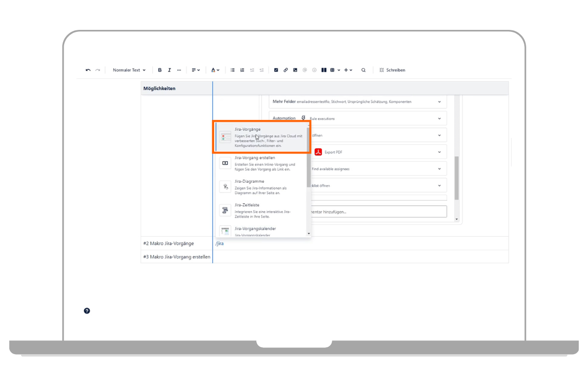This screenshot has height=387, width=588.
Task: Insert a bulleted list
Action: [233, 70]
